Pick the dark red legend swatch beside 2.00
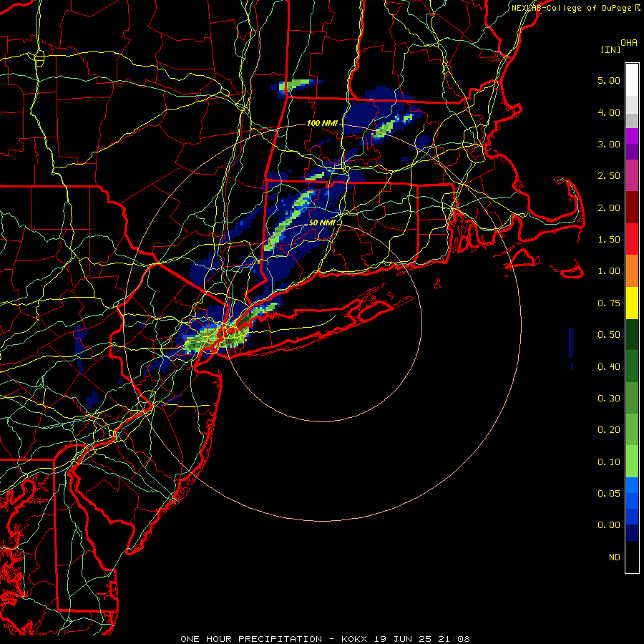The width and height of the screenshot is (644, 644). [632, 208]
